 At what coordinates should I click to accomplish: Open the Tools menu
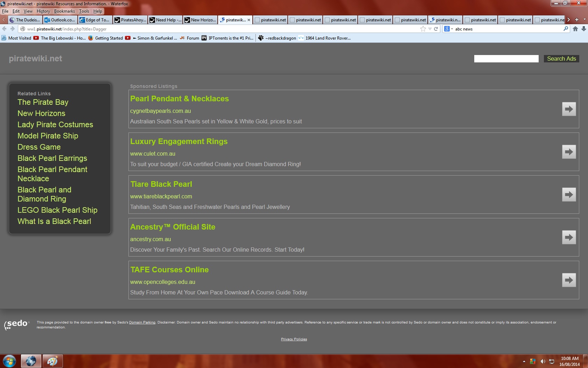click(84, 11)
